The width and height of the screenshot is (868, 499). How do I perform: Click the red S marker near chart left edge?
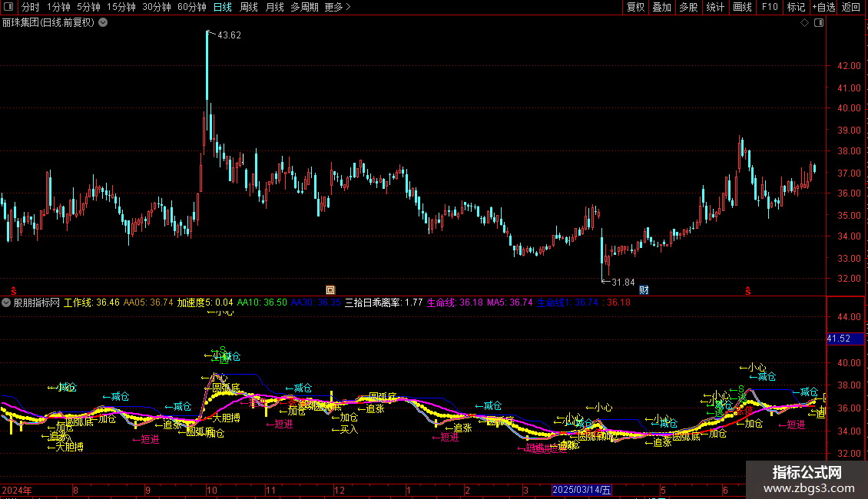[13, 291]
